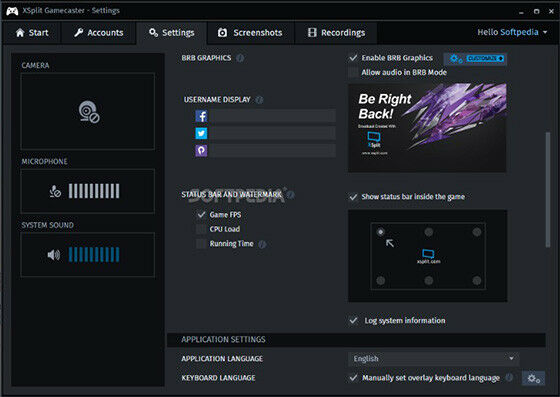This screenshot has width=560, height=397.
Task: Toggle Manually set overlay keyboard language
Action: coord(353,377)
